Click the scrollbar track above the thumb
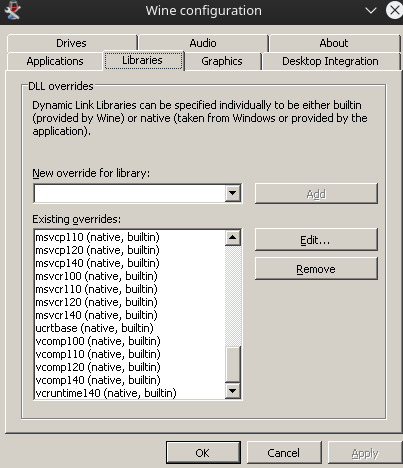This screenshot has width=403, height=468. tap(233, 296)
